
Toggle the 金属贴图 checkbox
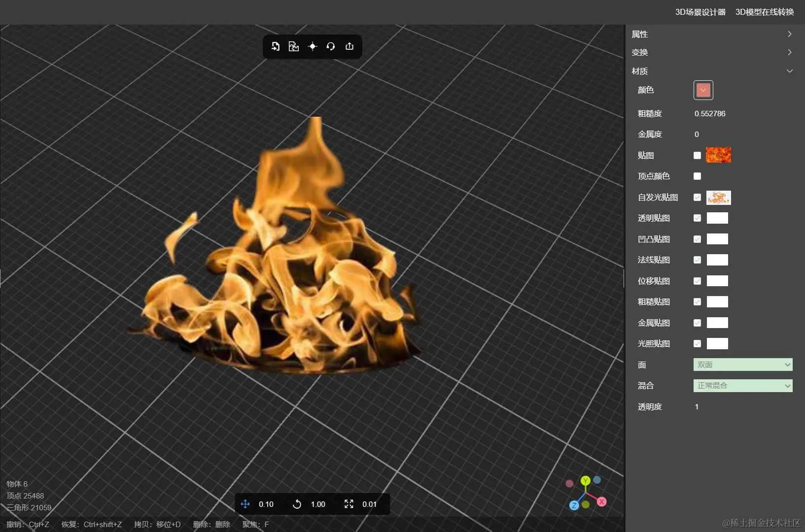point(697,323)
